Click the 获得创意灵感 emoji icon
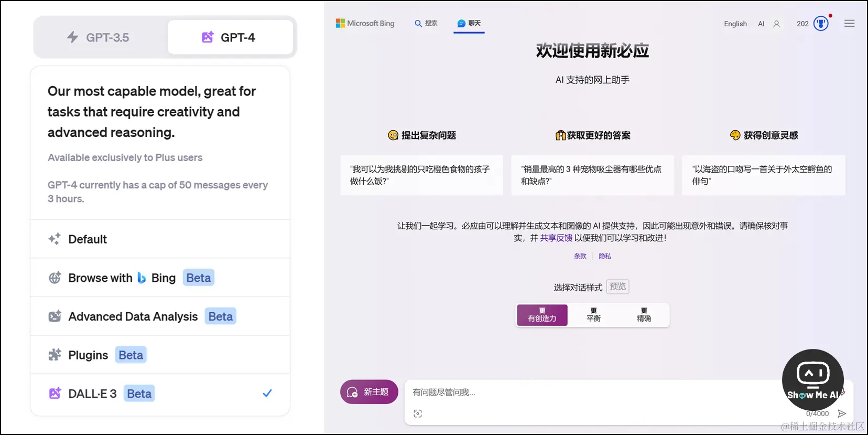The width and height of the screenshot is (868, 435). pos(735,135)
